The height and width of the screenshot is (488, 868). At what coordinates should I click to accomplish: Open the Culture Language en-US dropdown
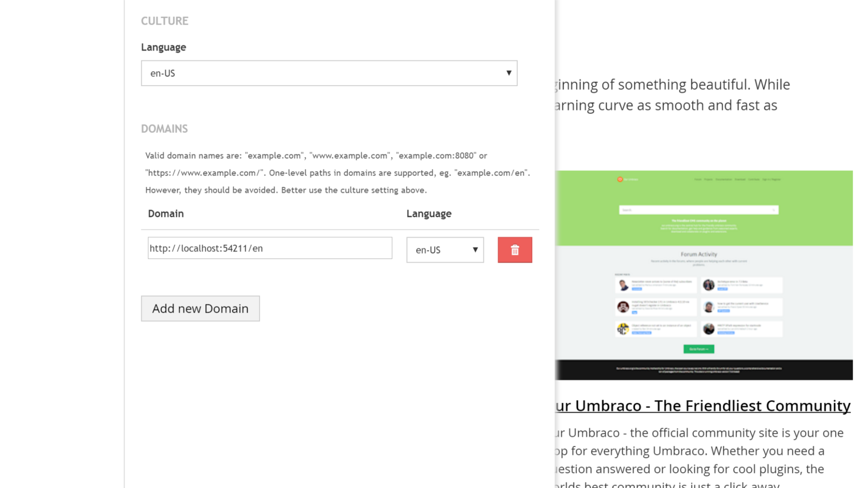click(329, 73)
